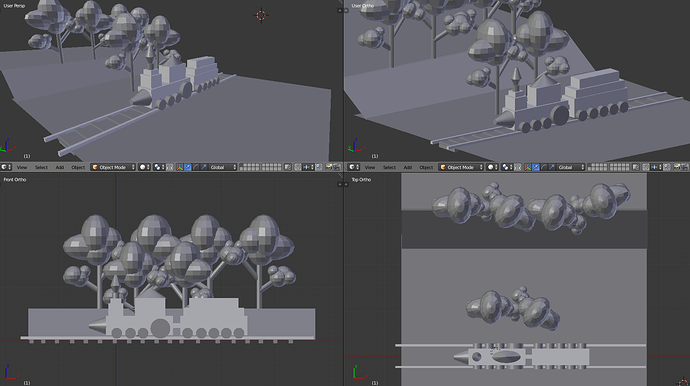Expand Object Mode dropdown in User Persp header

113,167
